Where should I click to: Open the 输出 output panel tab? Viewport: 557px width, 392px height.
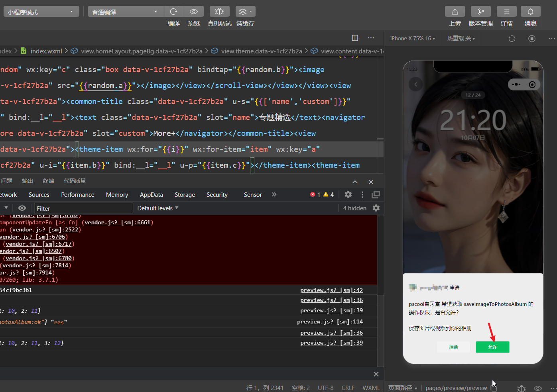pos(28,181)
